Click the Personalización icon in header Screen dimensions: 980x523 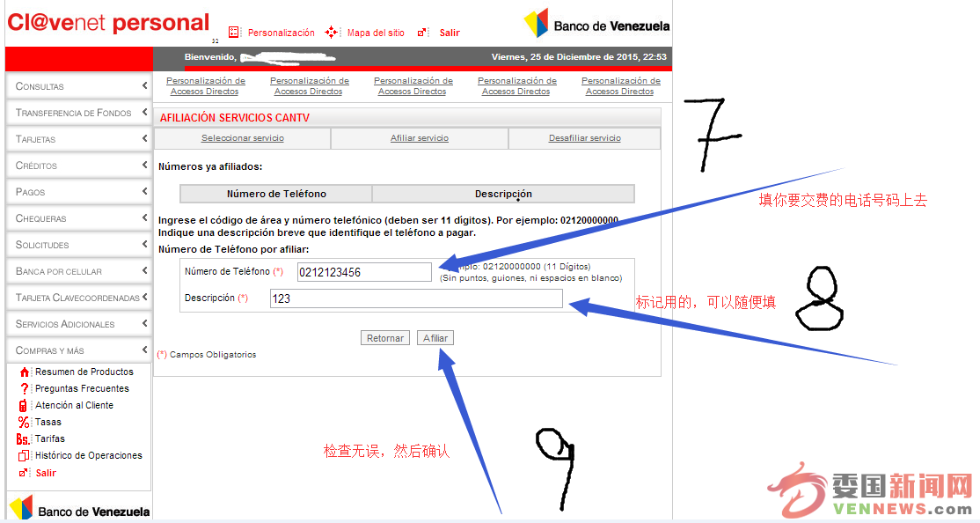coord(234,32)
